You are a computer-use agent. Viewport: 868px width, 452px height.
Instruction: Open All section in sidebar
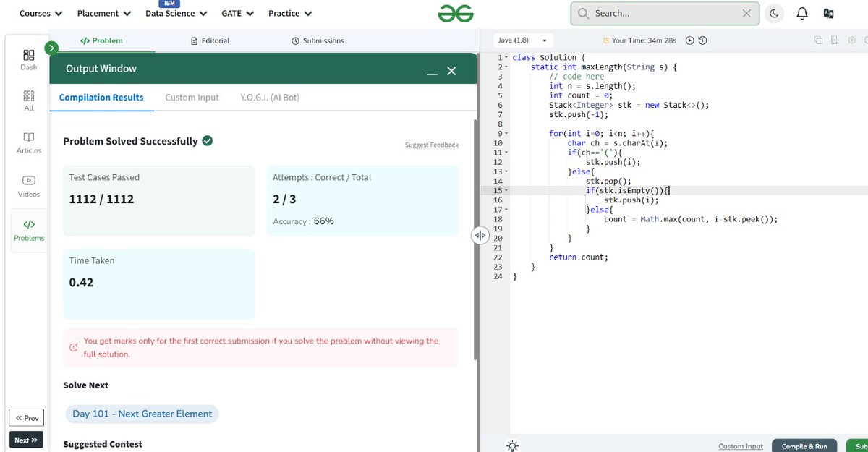(29, 101)
